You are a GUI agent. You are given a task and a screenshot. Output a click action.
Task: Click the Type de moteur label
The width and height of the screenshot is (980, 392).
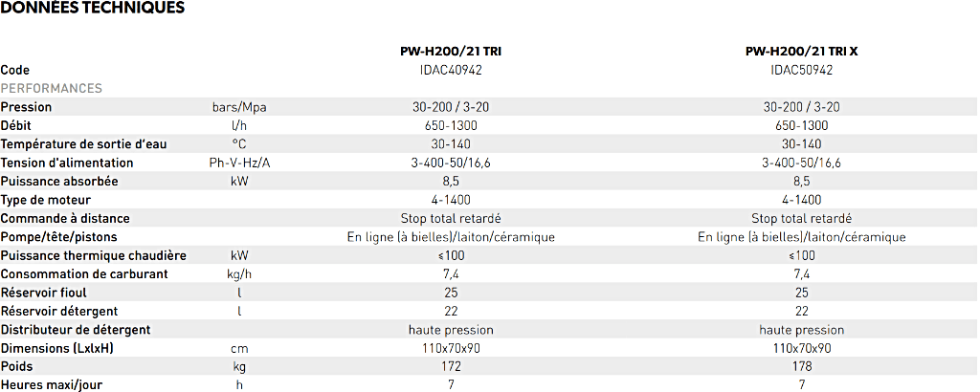pos(46,200)
